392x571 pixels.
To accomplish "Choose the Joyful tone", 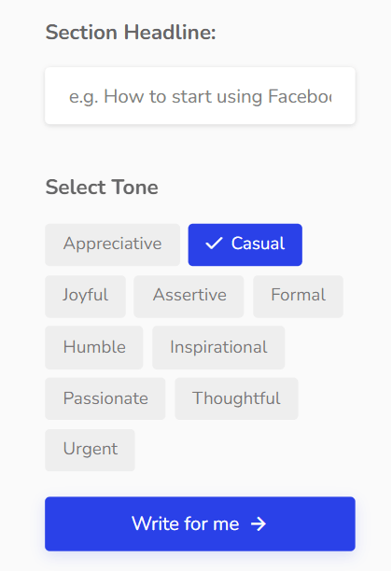I will (85, 297).
